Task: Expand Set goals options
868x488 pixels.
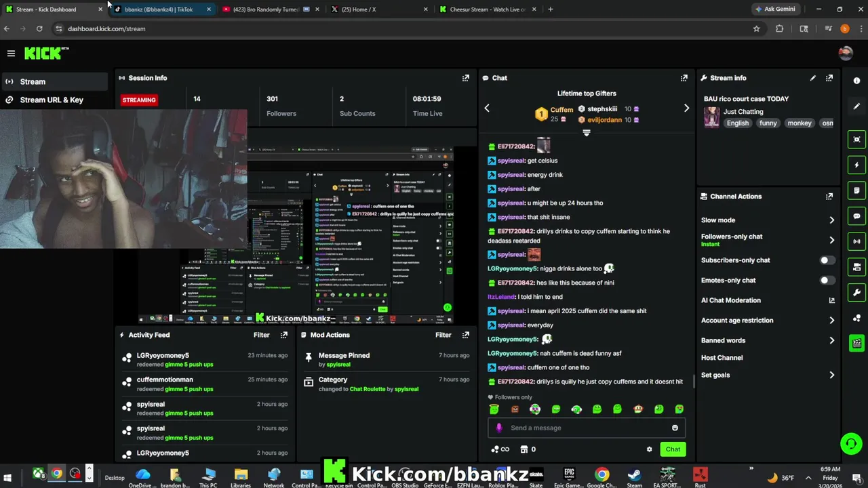Action: [x=831, y=375]
